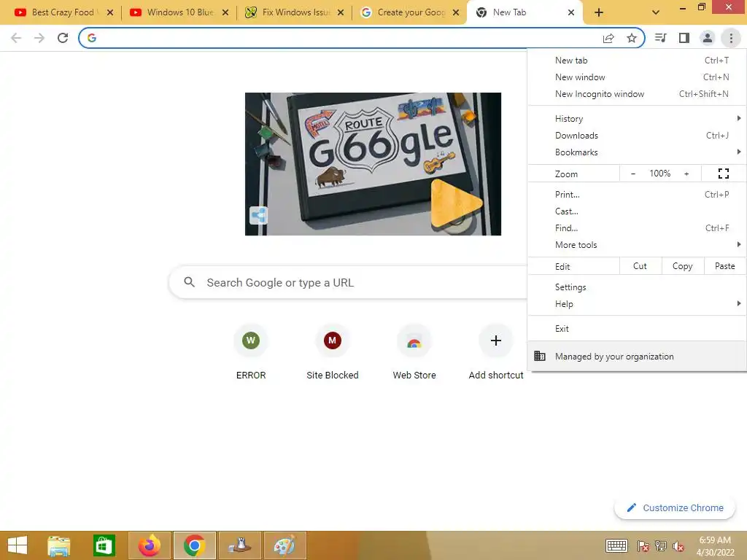747x560 pixels.
Task: Open File Explorer from taskbar
Action: pos(59,545)
